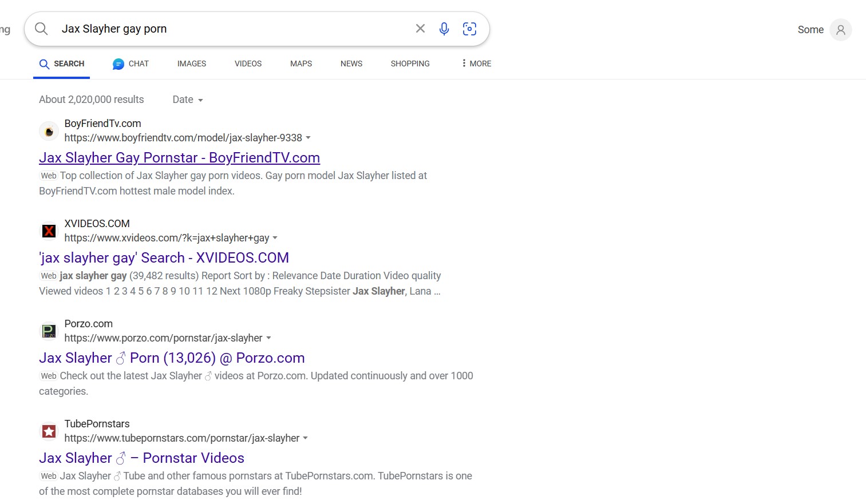Click the 'About 2,020,000 results' count text
This screenshot has width=866, height=504.
click(92, 100)
